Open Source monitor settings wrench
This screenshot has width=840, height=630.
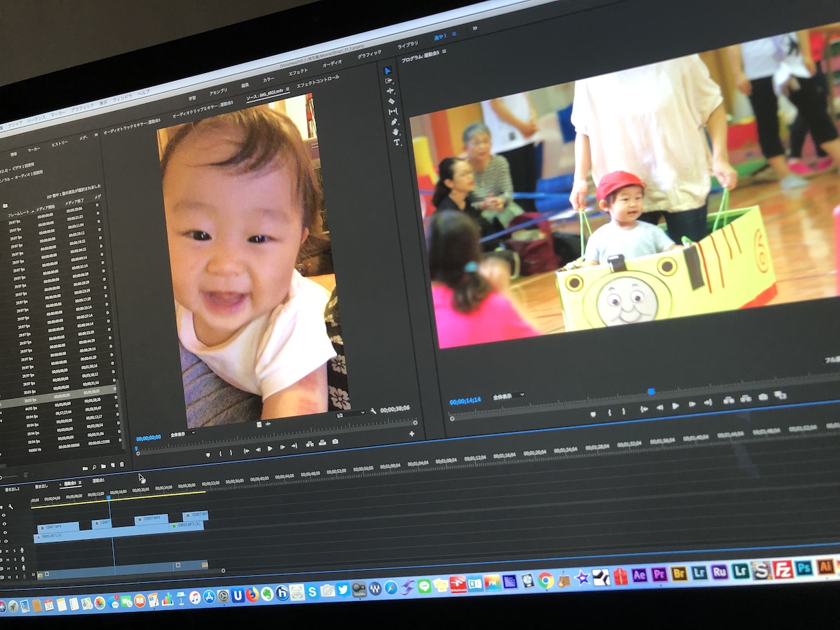point(372,411)
